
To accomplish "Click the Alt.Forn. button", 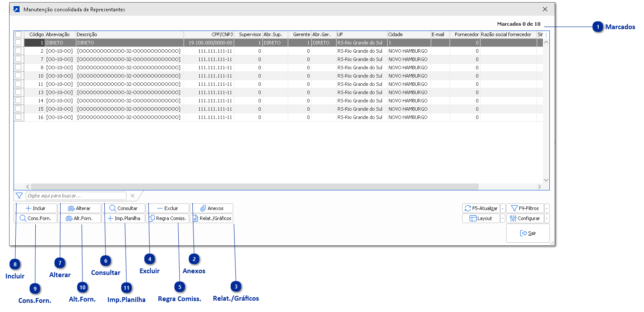I will [80, 218].
